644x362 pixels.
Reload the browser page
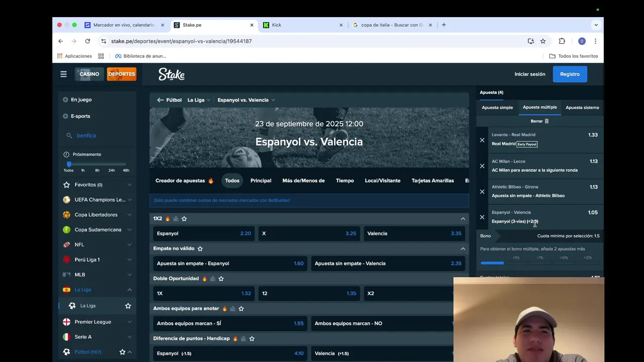(88, 41)
